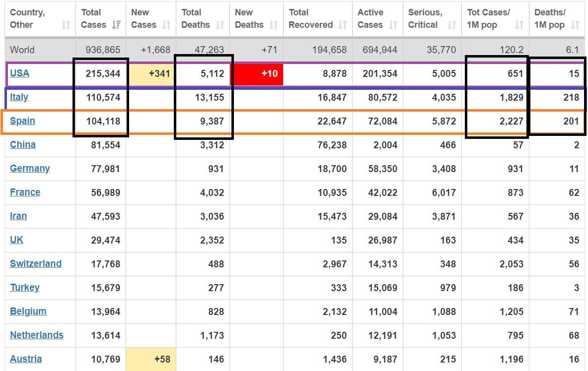The width and height of the screenshot is (588, 371).
Task: Open the Netherlands country link
Action: (37, 335)
